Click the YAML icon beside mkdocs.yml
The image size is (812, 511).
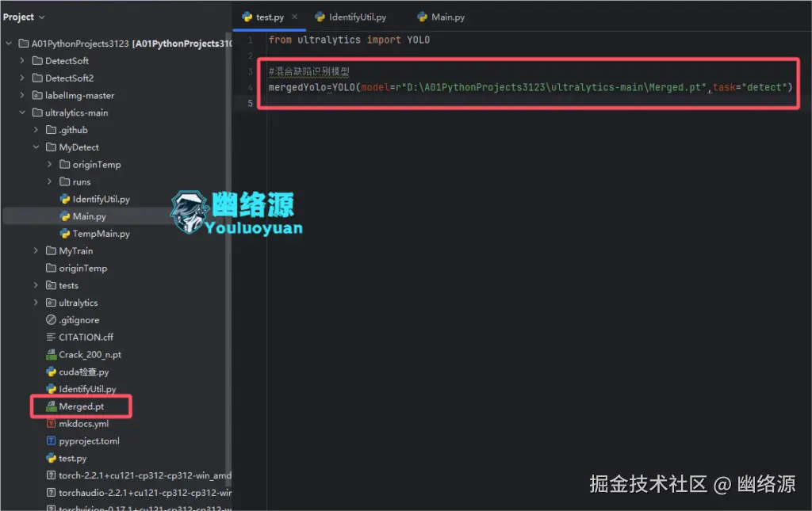52,423
